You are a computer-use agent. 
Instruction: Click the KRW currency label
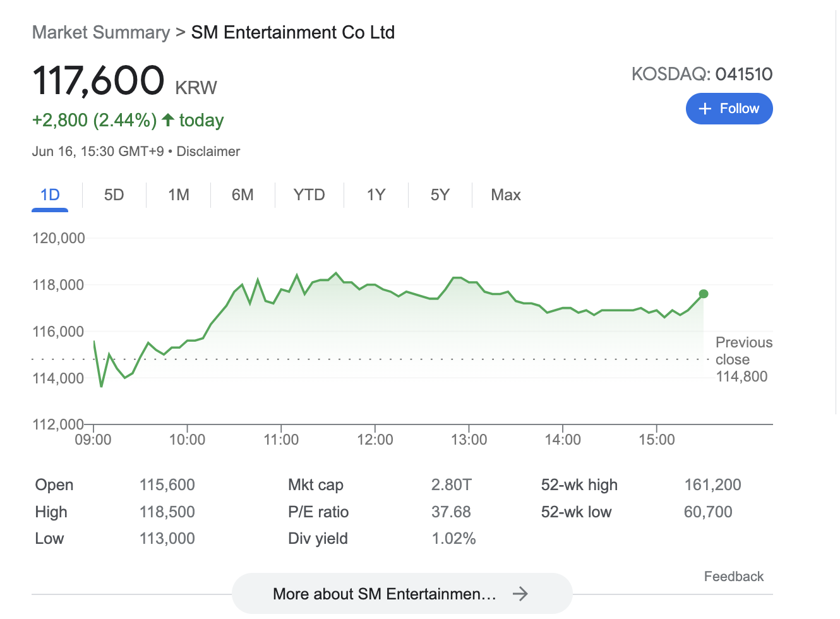point(196,88)
